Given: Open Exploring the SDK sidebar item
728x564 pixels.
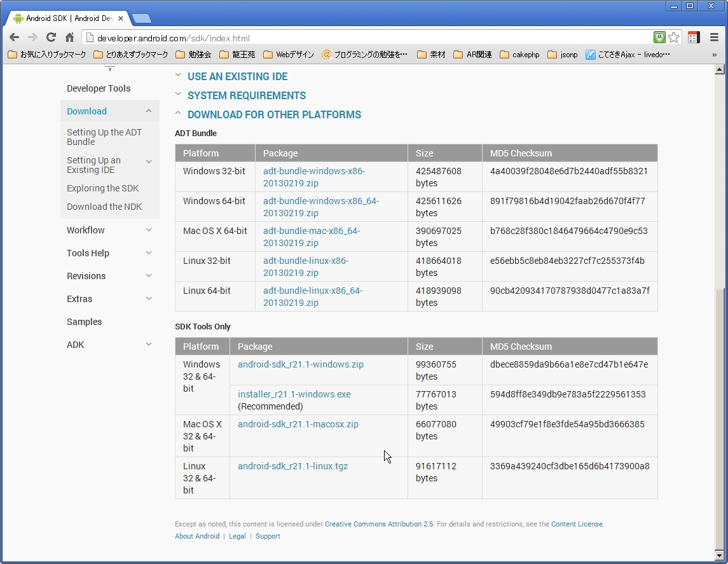Looking at the screenshot, I should click(102, 188).
